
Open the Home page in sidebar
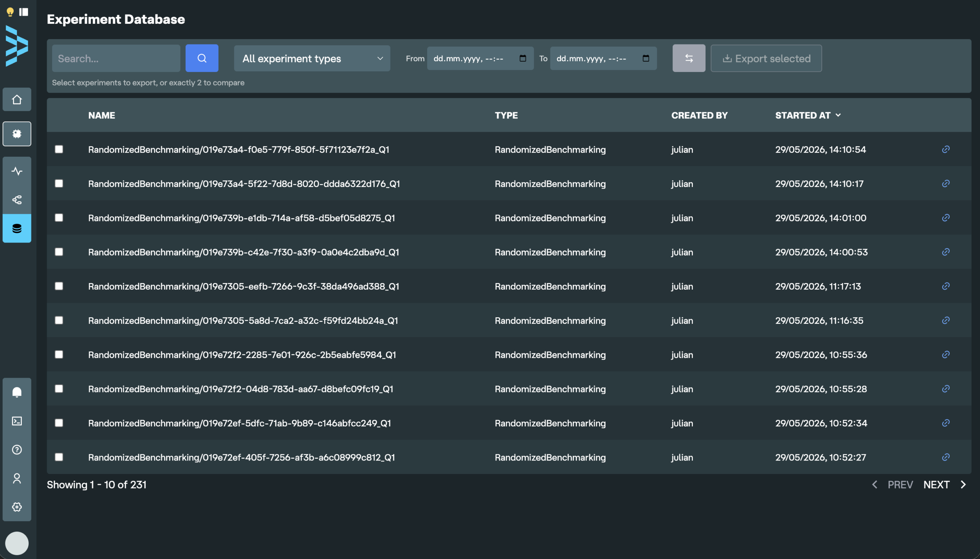[x=17, y=100]
